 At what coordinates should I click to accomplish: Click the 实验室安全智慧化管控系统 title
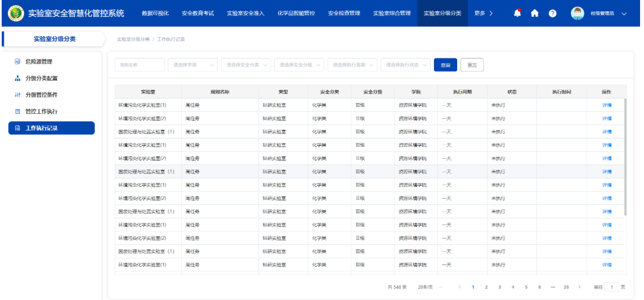(x=76, y=13)
